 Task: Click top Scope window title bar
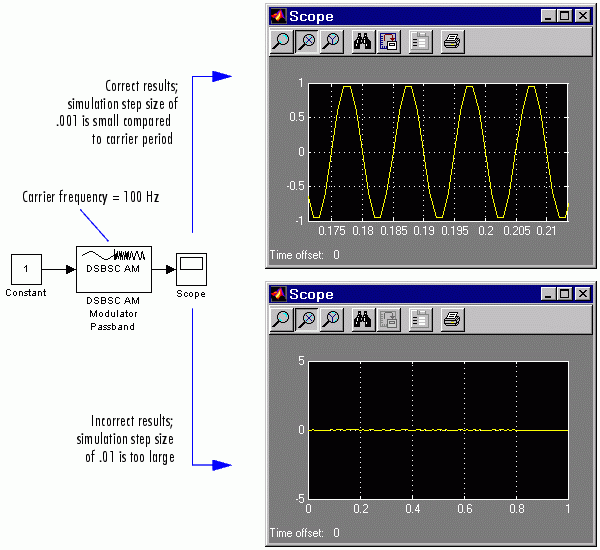430,16
